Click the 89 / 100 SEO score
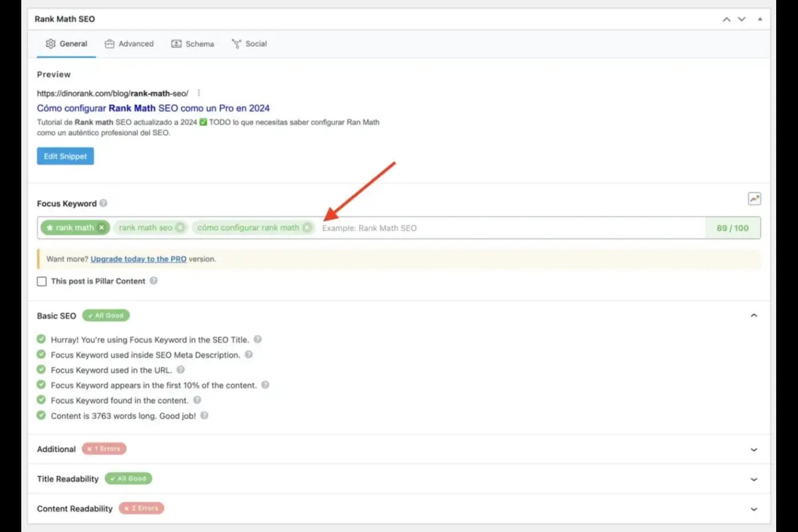 [x=733, y=228]
